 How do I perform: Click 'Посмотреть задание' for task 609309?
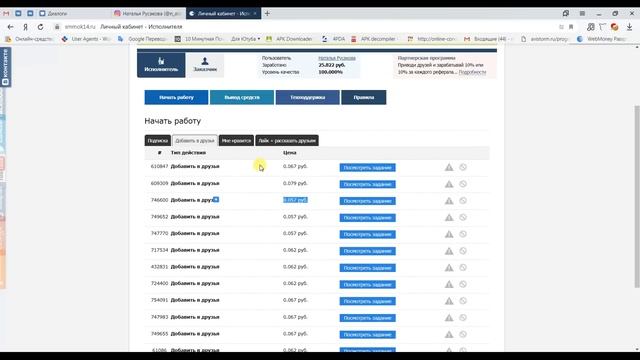[x=367, y=184]
